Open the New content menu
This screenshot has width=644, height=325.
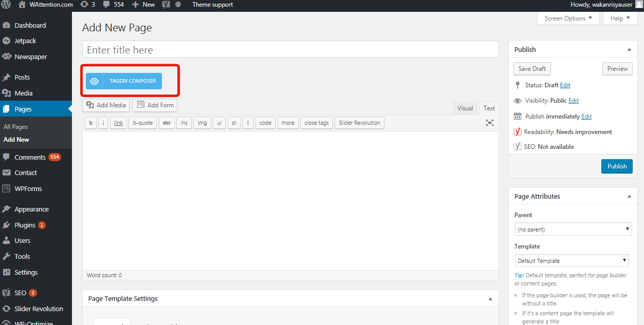pyautogui.click(x=143, y=5)
